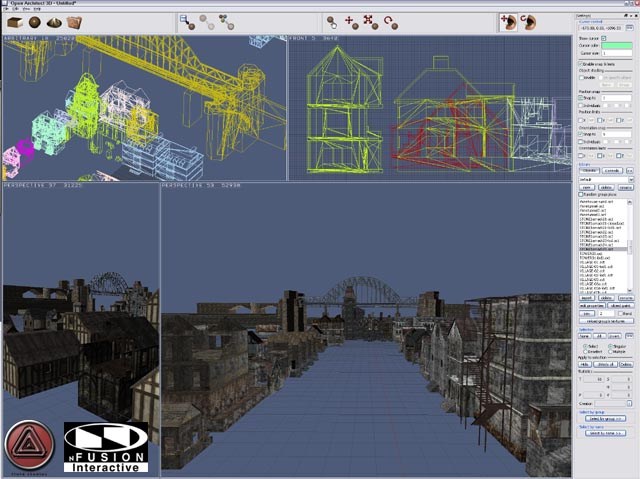Toggle Orientation snap 'Snap to' checkbox
This screenshot has height=479, width=640.
581,134
